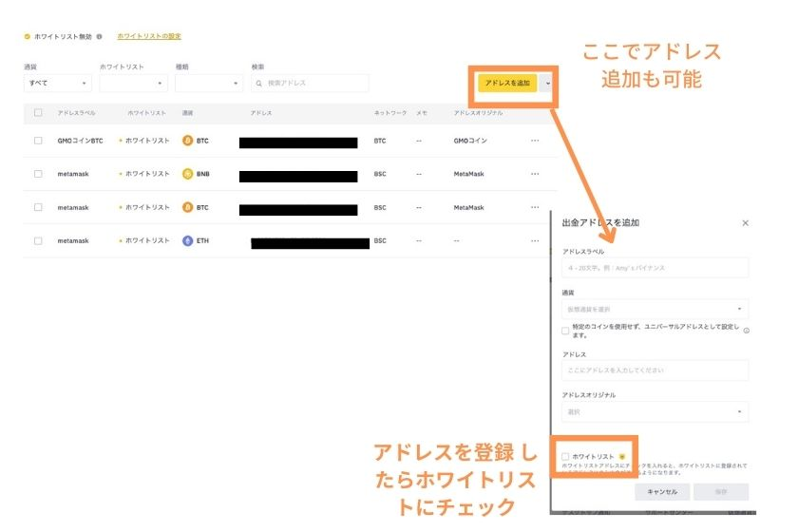Open the 通貨 dropdown in the dialog
Image resolution: width=798 pixels, height=532 pixels.
point(655,309)
